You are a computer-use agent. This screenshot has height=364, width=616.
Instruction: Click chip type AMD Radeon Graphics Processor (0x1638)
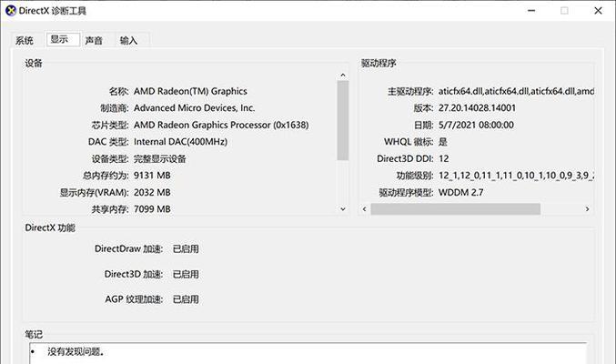(x=221, y=125)
